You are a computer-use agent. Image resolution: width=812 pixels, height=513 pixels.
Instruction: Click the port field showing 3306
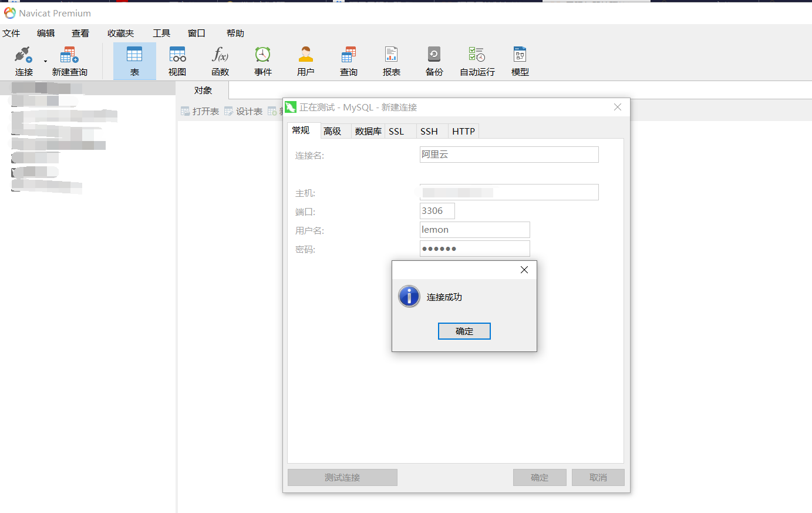tap(437, 211)
